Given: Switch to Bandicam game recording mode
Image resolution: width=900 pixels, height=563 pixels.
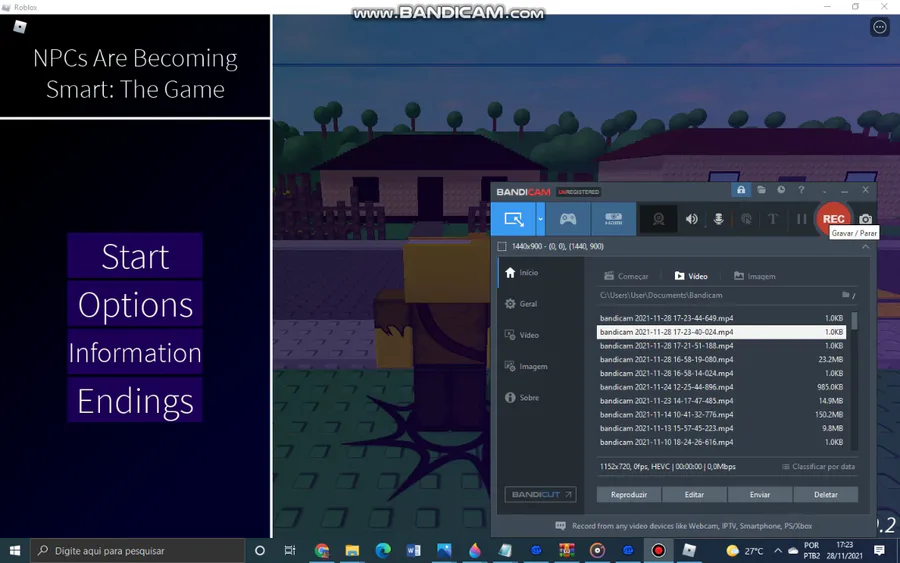Looking at the screenshot, I should tap(568, 219).
